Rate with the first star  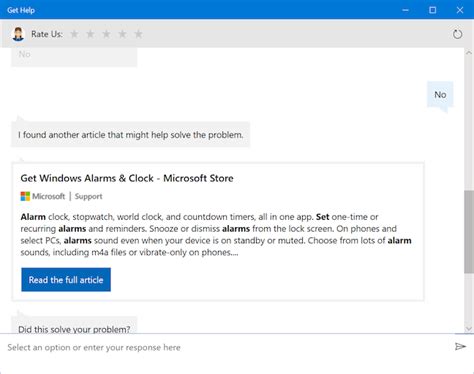pyautogui.click(x=74, y=34)
